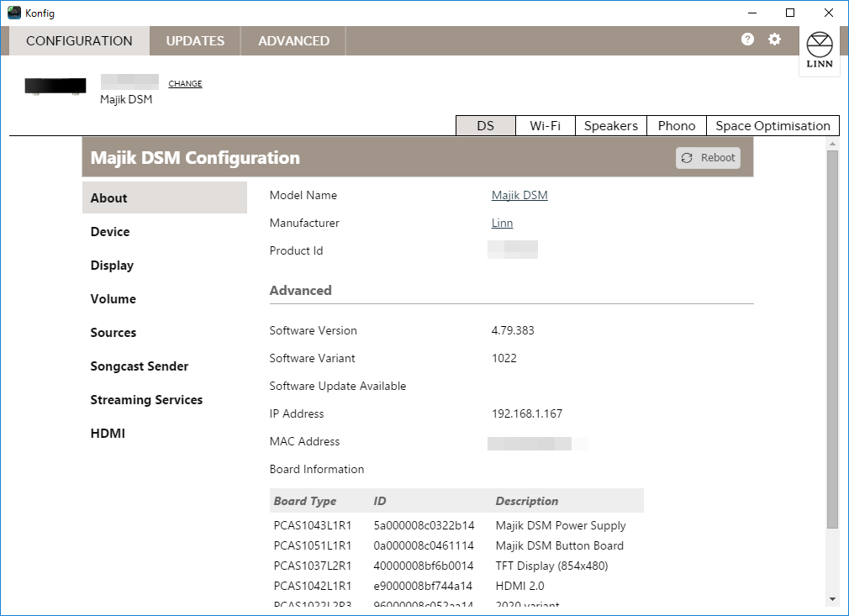The width and height of the screenshot is (849, 616).
Task: Click the Reboot button
Action: tap(708, 157)
